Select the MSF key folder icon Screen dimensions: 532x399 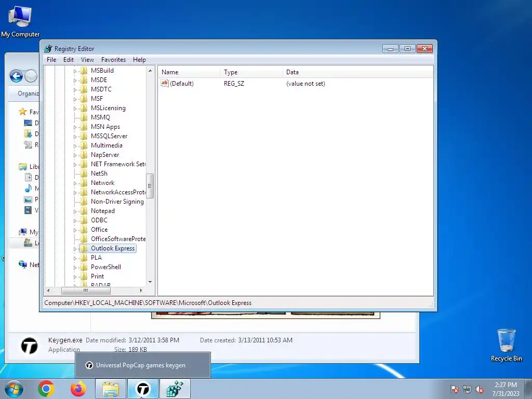click(84, 98)
